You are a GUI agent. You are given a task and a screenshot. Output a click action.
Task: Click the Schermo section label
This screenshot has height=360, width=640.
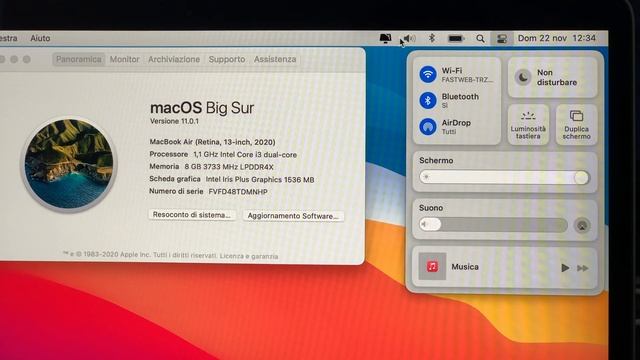(436, 160)
